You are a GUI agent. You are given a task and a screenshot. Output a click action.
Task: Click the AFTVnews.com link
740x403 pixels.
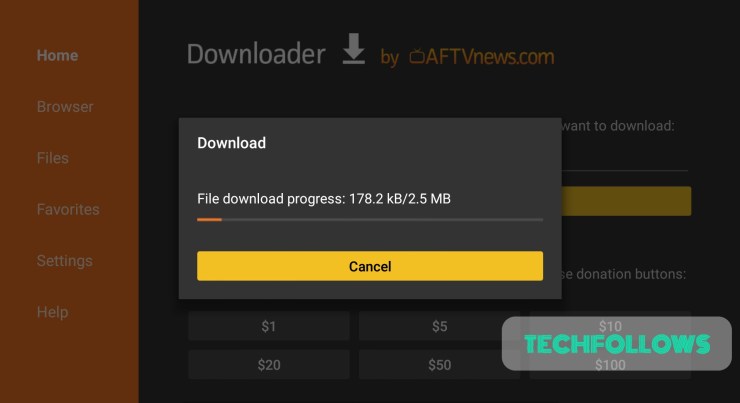[x=482, y=57]
